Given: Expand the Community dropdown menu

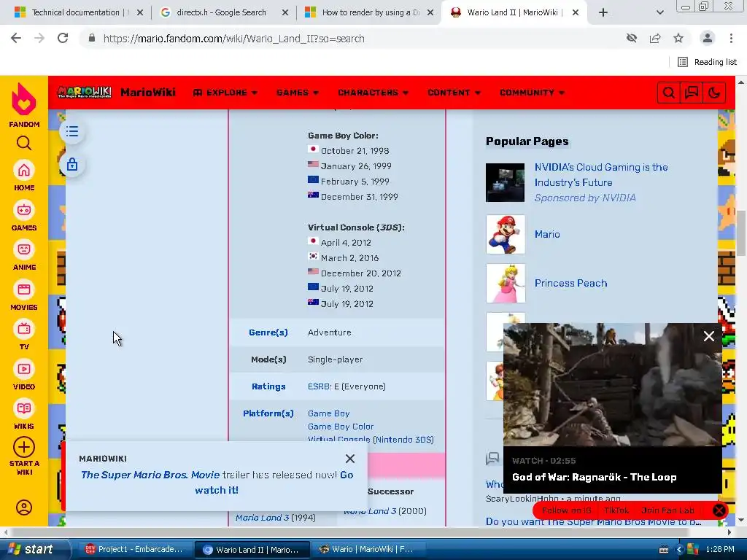Looking at the screenshot, I should tap(532, 93).
